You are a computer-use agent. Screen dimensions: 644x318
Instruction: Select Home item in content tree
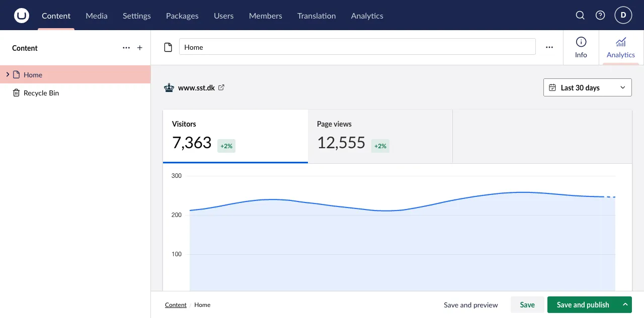coord(75,74)
